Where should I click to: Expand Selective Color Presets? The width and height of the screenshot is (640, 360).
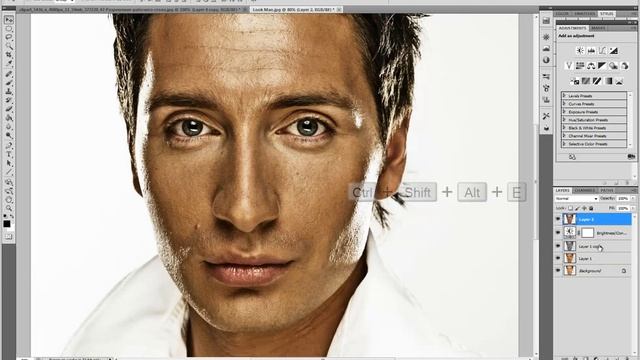564,144
